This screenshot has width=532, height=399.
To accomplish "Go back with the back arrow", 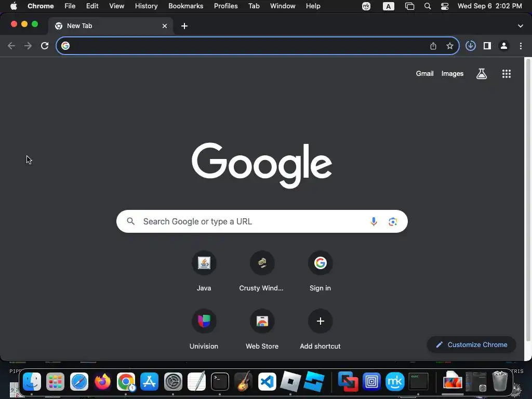I will tap(11, 46).
